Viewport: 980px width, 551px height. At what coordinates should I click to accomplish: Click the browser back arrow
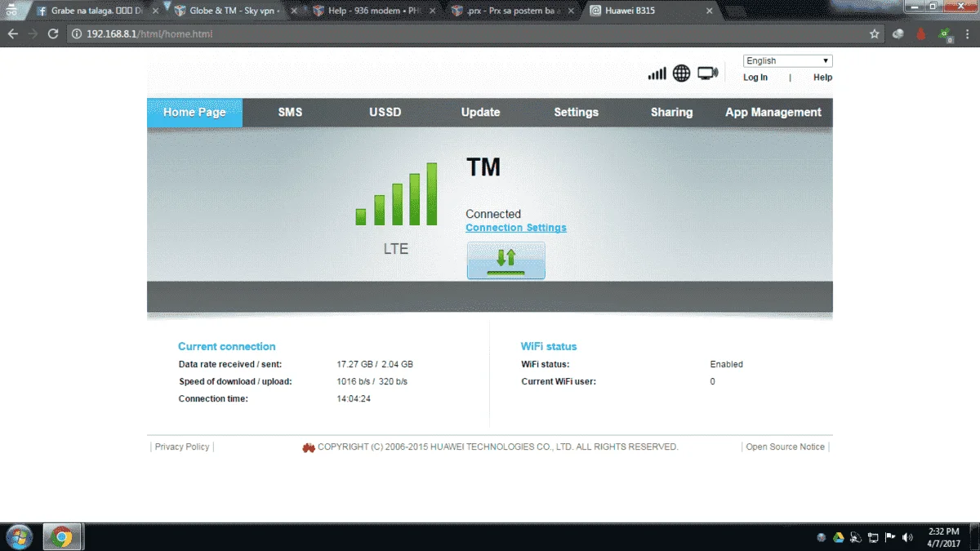[12, 34]
